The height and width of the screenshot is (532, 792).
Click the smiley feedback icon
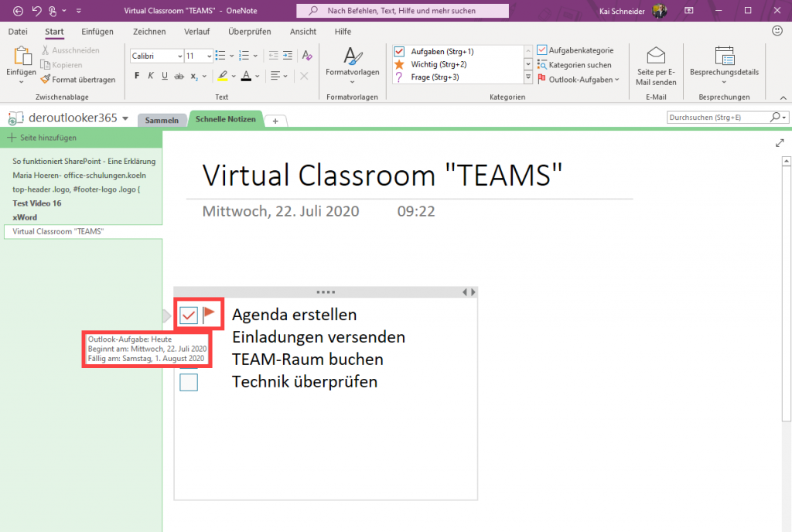tap(777, 31)
